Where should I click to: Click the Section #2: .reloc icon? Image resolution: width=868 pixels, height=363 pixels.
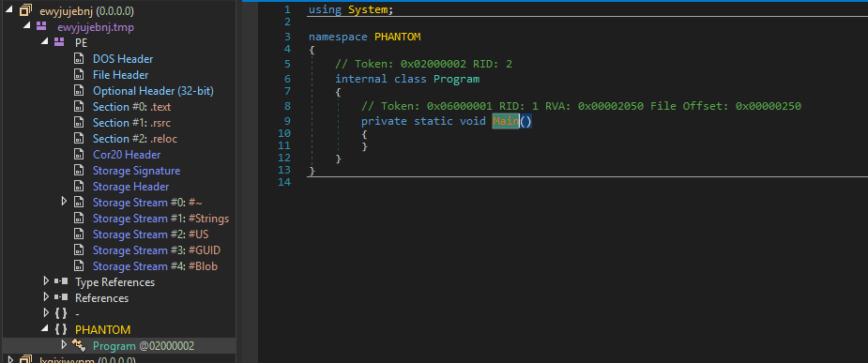(79, 138)
